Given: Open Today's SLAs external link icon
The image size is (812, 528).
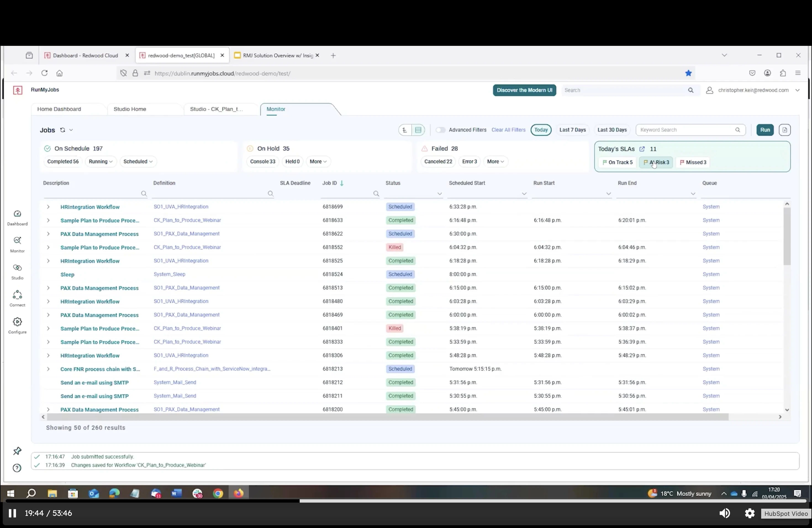Looking at the screenshot, I should coord(642,149).
